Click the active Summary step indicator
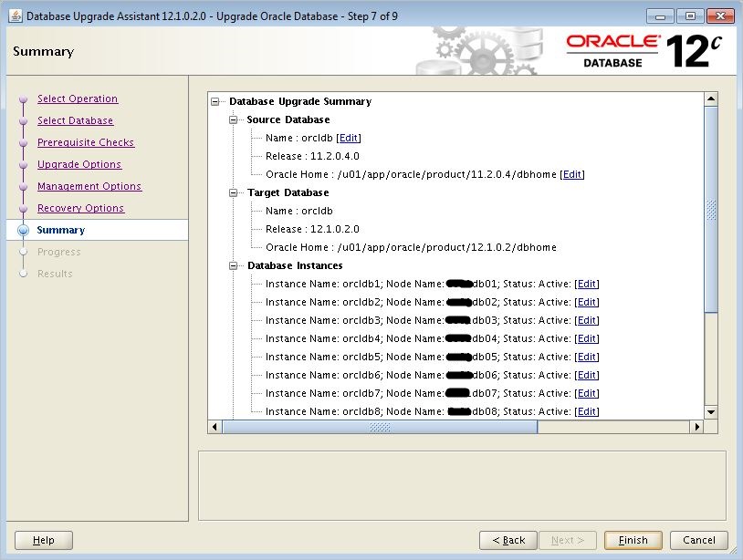This screenshot has height=560, width=743. pyautogui.click(x=23, y=230)
